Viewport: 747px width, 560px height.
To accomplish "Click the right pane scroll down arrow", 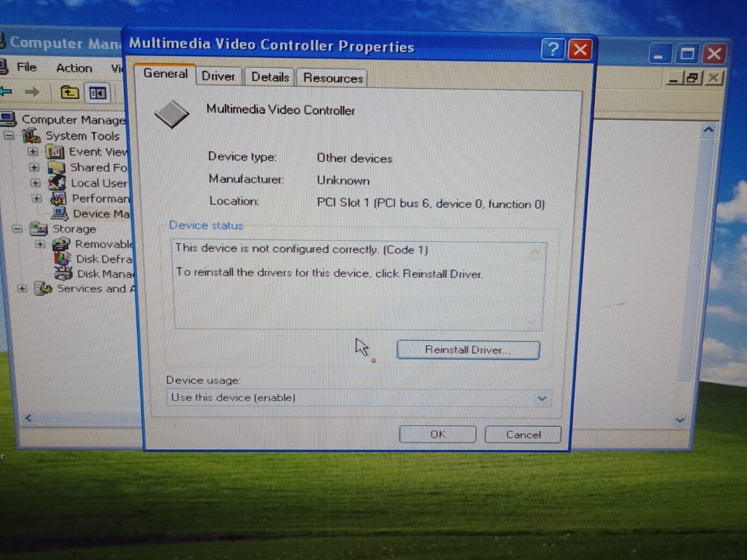I will pyautogui.click(x=680, y=420).
